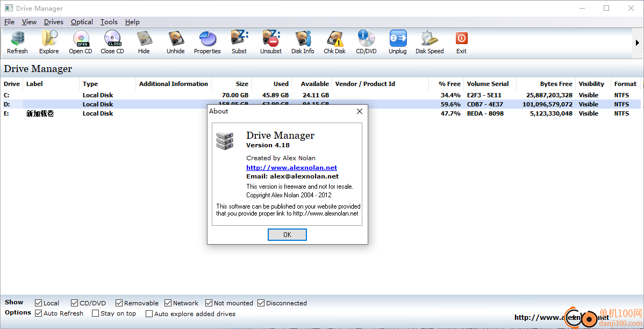The width and height of the screenshot is (644, 329).
Task: Click the Vendor / Product Id column header
Action: coord(380,84)
